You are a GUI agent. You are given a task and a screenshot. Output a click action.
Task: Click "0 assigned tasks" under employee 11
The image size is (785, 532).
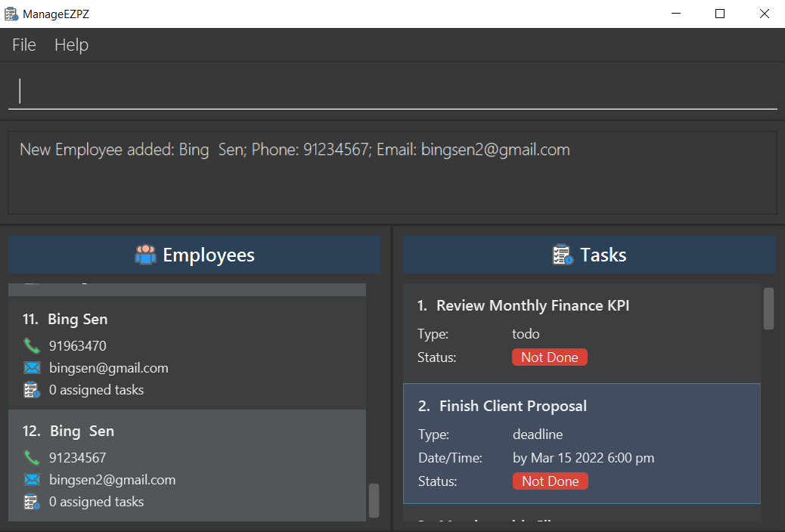(x=96, y=390)
